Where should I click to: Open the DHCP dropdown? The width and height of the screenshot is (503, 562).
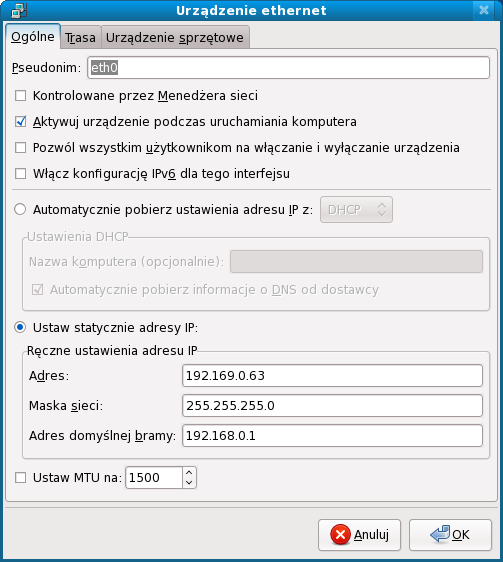pos(356,210)
